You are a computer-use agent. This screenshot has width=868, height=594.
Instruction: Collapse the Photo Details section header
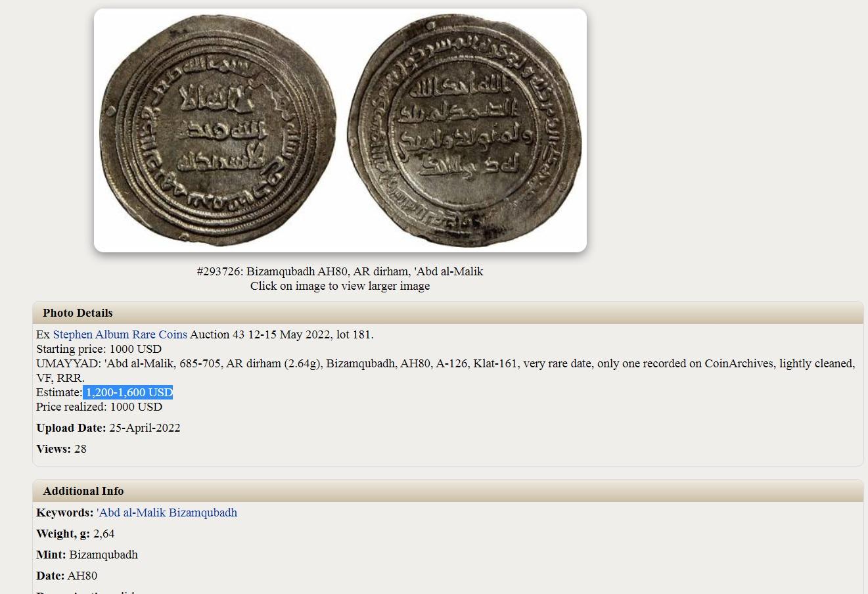447,313
